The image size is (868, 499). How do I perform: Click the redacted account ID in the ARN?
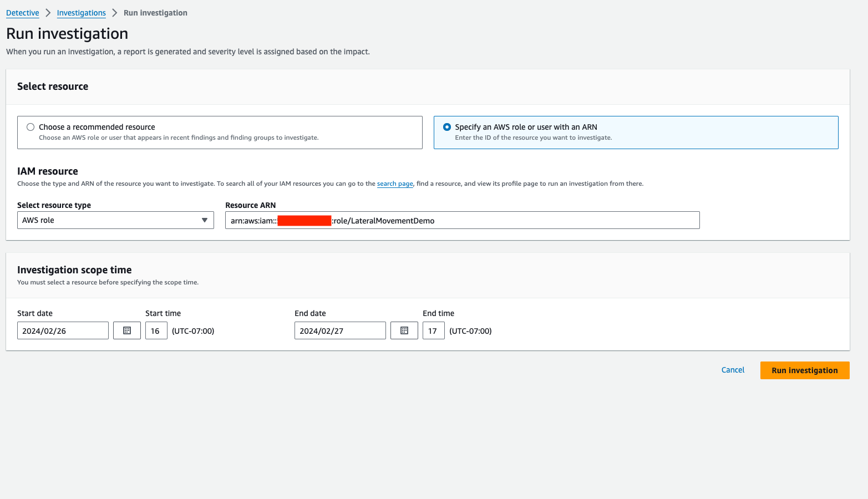(304, 220)
